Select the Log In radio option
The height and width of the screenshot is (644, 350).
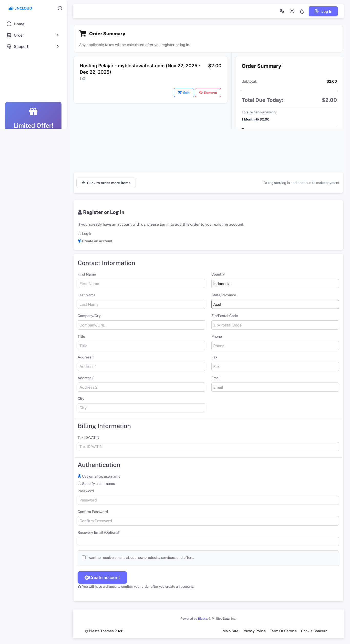[x=79, y=233]
